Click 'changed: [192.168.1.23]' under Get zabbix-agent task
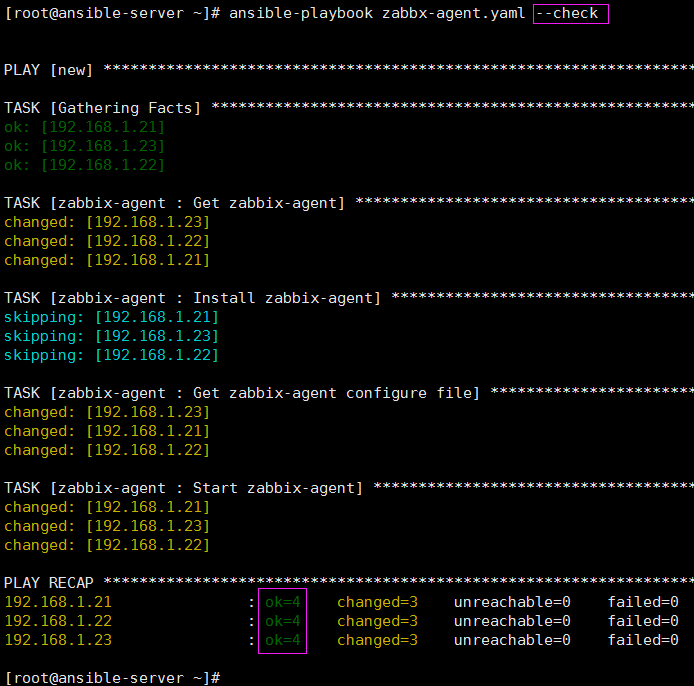Image resolution: width=694 pixels, height=686 pixels. [107, 222]
